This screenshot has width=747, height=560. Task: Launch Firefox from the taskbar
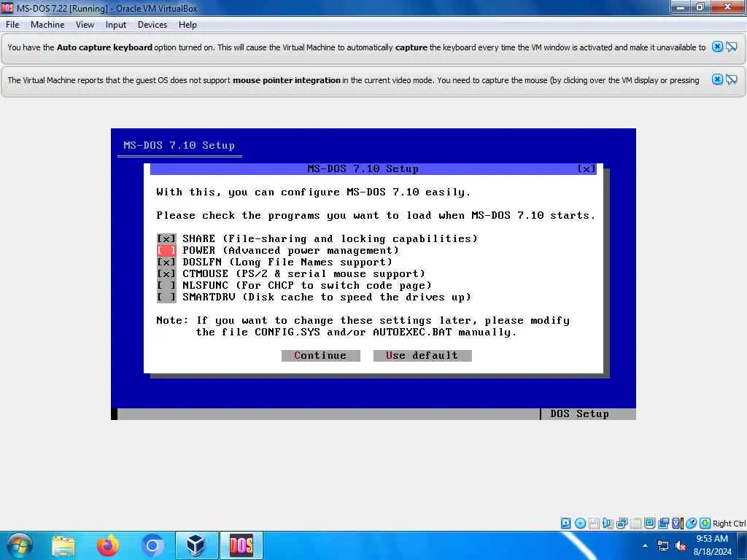click(x=108, y=545)
